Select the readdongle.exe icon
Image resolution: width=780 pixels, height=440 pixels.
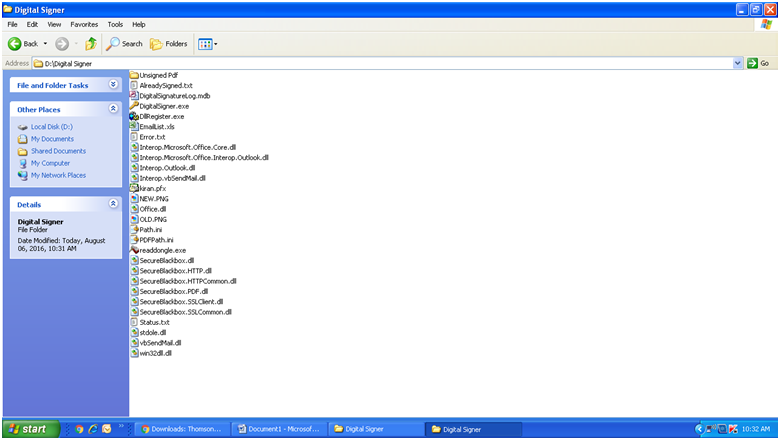[134, 250]
